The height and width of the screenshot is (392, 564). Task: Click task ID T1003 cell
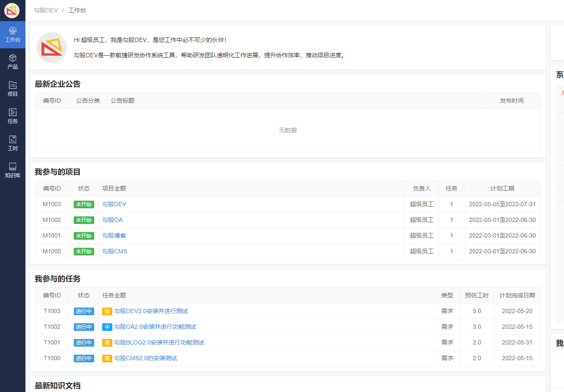tap(52, 311)
